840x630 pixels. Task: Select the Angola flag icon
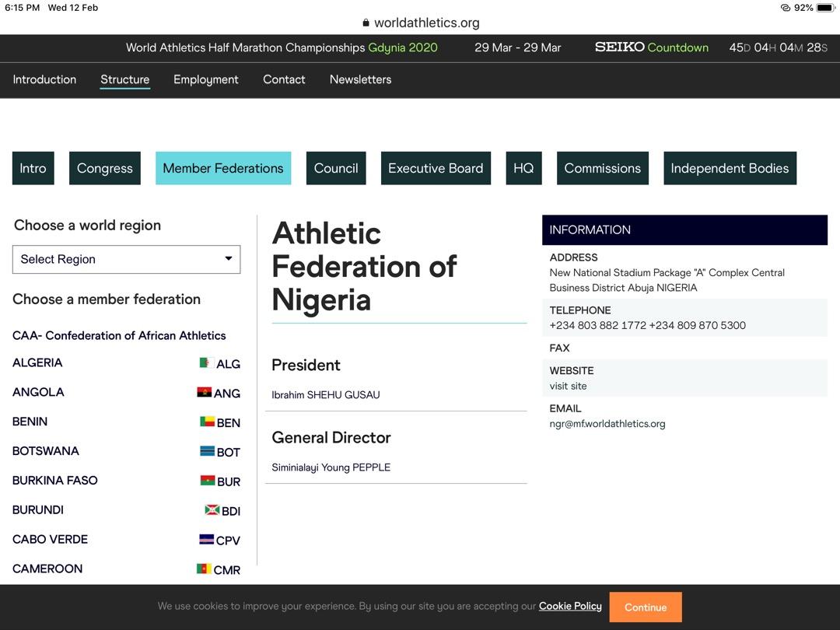tap(205, 391)
